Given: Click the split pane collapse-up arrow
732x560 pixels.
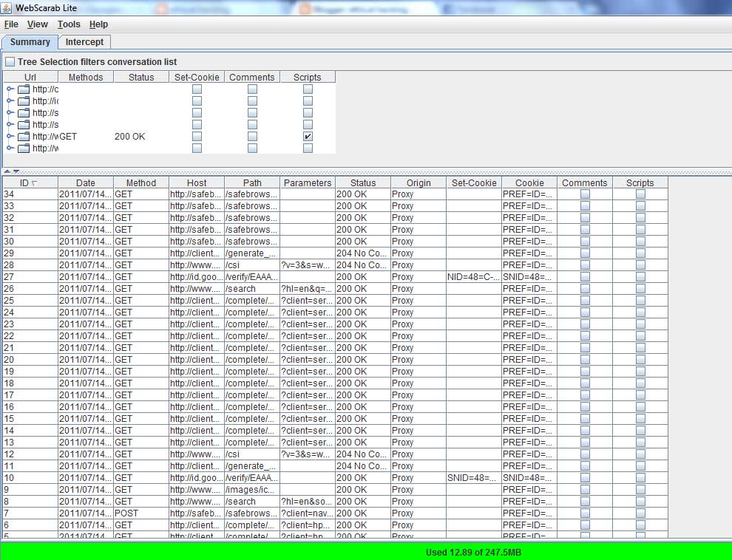Looking at the screenshot, I should (x=7, y=171).
